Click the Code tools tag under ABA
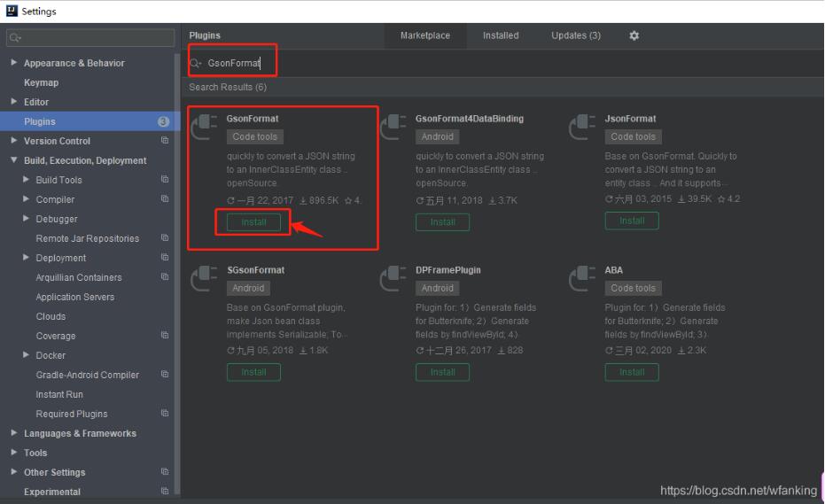The width and height of the screenshot is (825, 504). click(633, 288)
